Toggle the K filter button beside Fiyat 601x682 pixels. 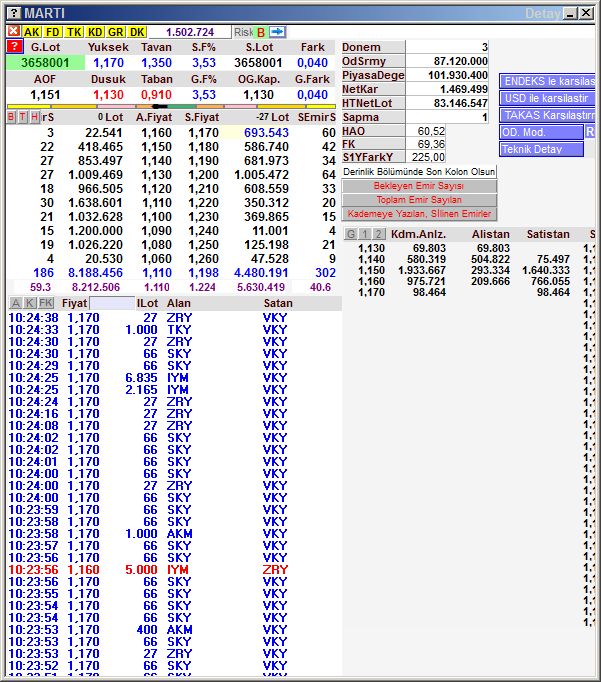click(x=30, y=303)
